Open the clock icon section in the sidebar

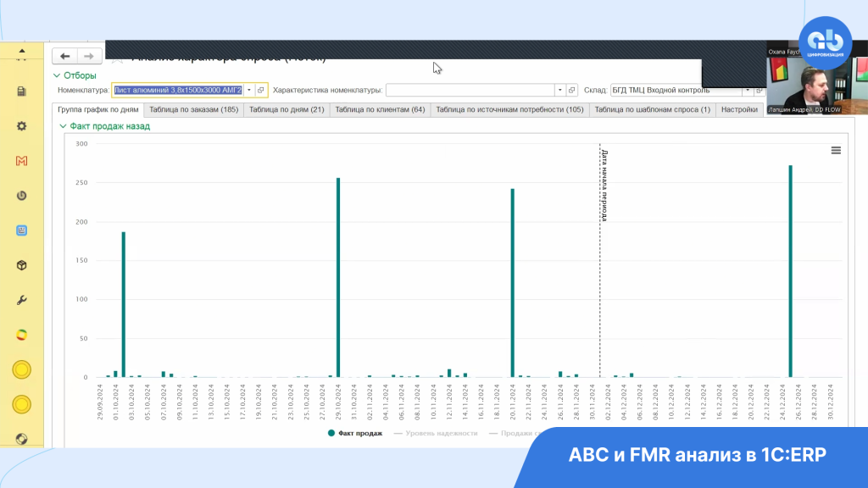(21, 196)
